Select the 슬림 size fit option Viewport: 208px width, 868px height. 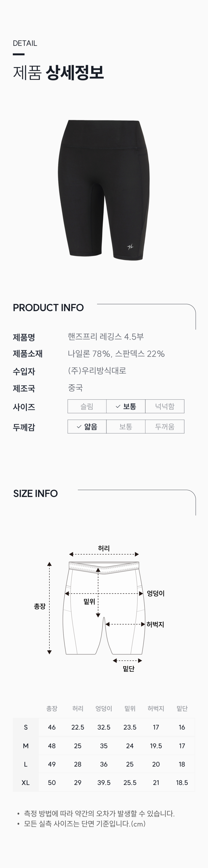[87, 406]
